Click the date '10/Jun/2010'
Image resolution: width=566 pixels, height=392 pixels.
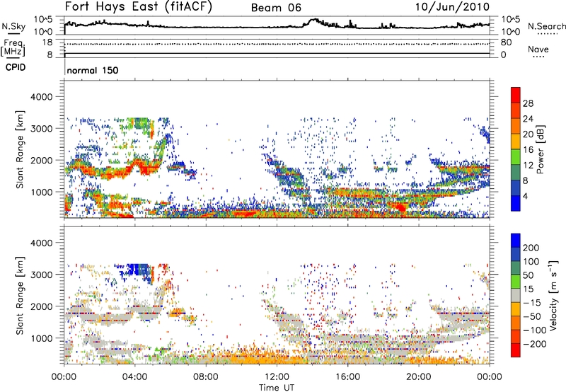[452, 7]
